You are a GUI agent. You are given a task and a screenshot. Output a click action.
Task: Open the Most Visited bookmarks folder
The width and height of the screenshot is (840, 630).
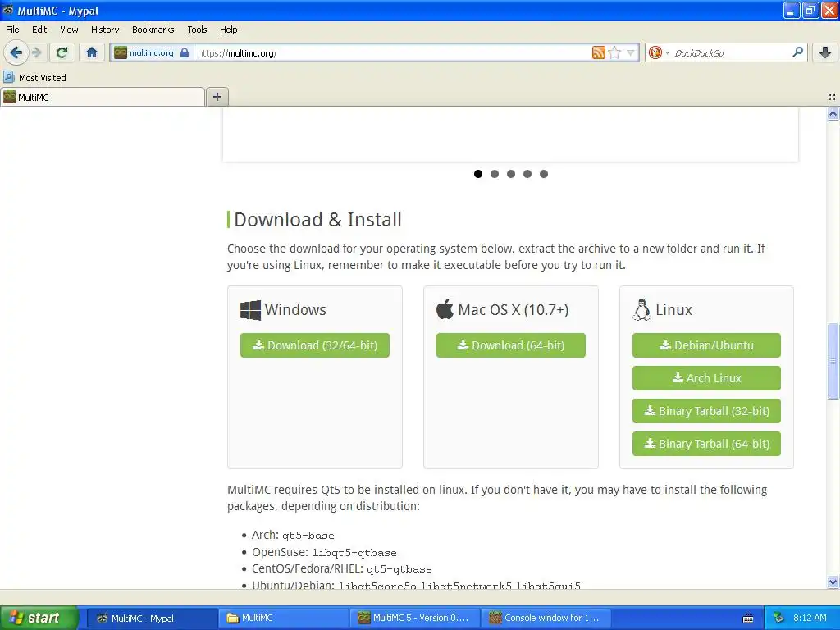coord(34,78)
